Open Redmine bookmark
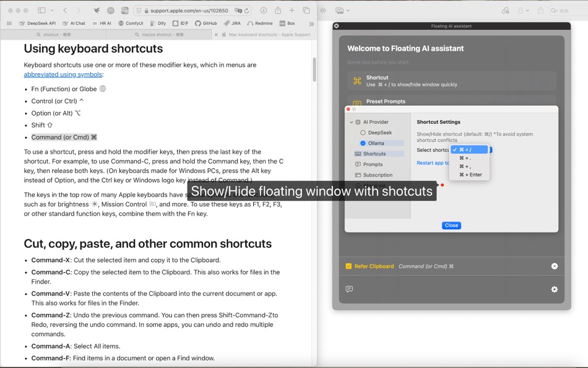The height and width of the screenshot is (368, 588). pos(260,24)
